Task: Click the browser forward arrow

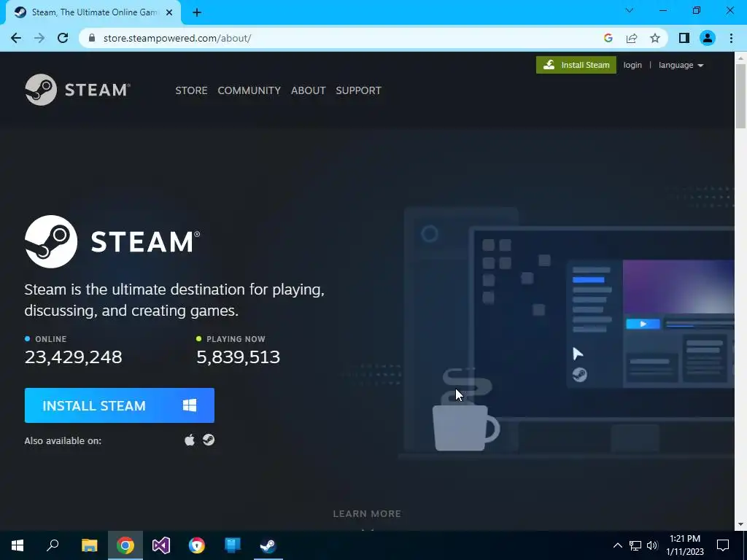Action: click(x=39, y=38)
